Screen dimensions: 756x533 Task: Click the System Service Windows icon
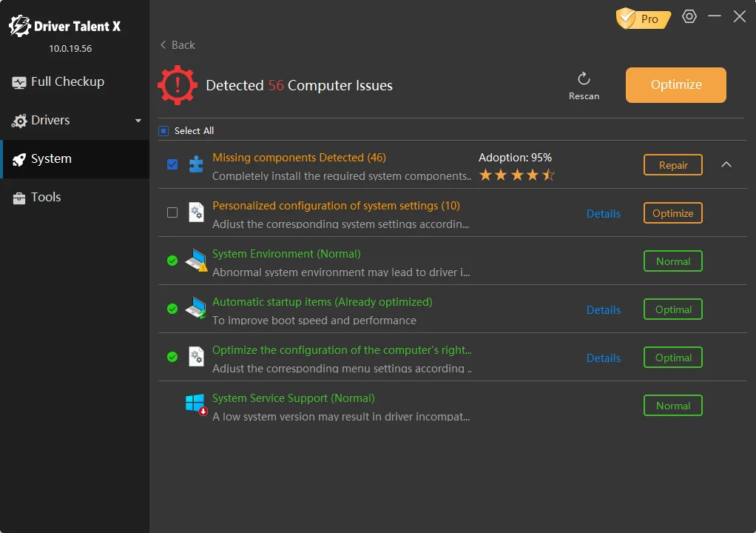(x=196, y=404)
